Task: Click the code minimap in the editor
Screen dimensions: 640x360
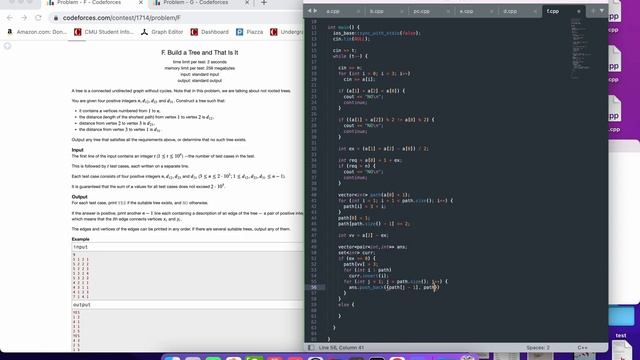Action: coord(580,48)
